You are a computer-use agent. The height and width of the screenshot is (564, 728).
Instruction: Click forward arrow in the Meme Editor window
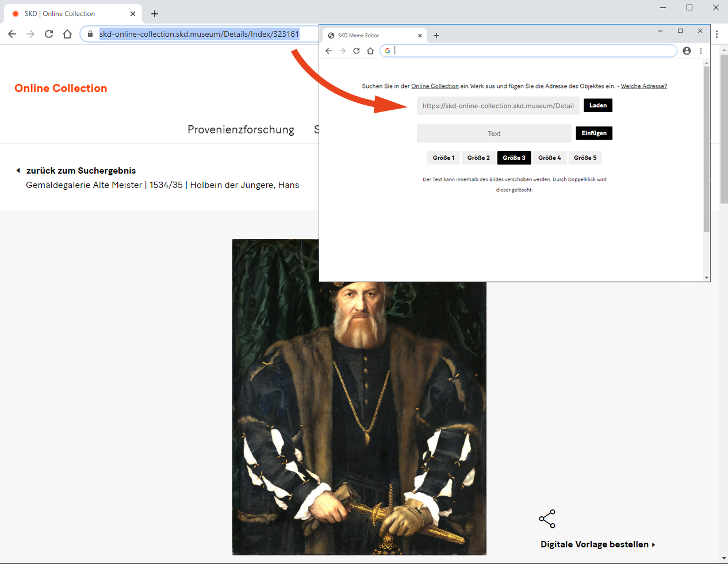[x=343, y=51]
